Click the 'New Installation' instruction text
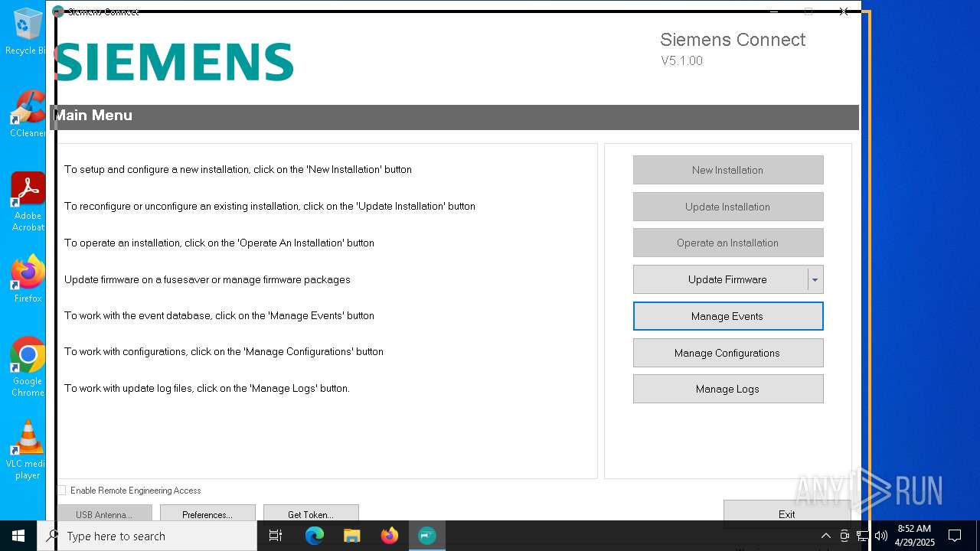Viewport: 980px width, 551px height. (238, 169)
